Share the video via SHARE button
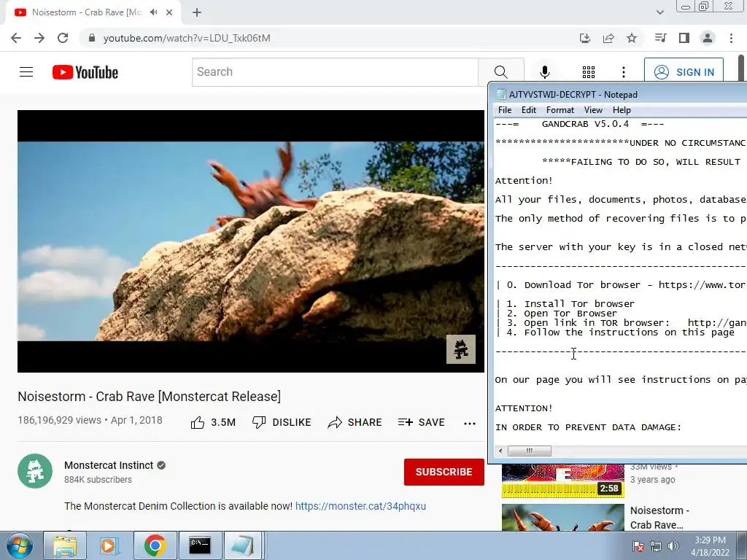Screen dimensions: 747x560 tap(355, 422)
